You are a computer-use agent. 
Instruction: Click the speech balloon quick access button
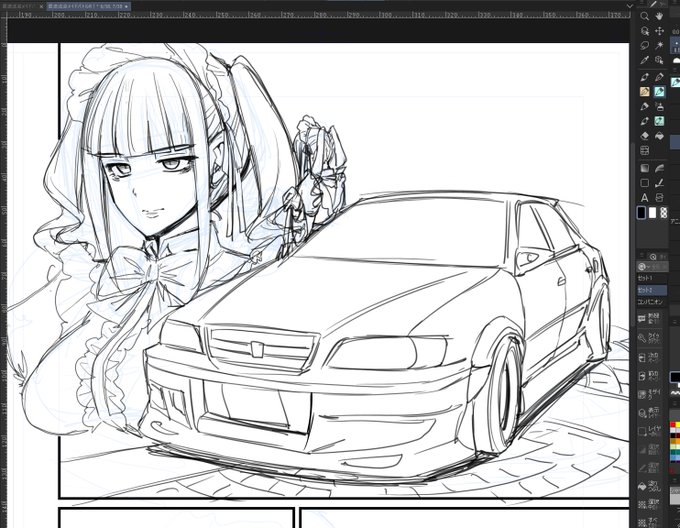650,319
